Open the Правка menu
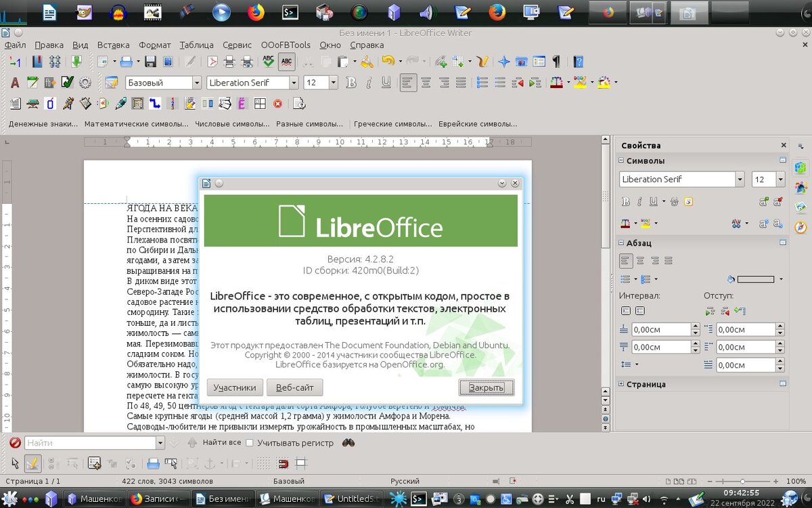This screenshot has width=812, height=508. pos(49,45)
